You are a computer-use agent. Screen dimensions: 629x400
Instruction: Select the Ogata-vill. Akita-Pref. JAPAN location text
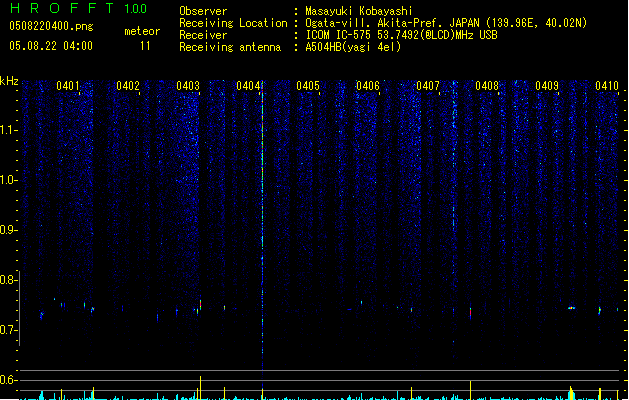click(446, 23)
